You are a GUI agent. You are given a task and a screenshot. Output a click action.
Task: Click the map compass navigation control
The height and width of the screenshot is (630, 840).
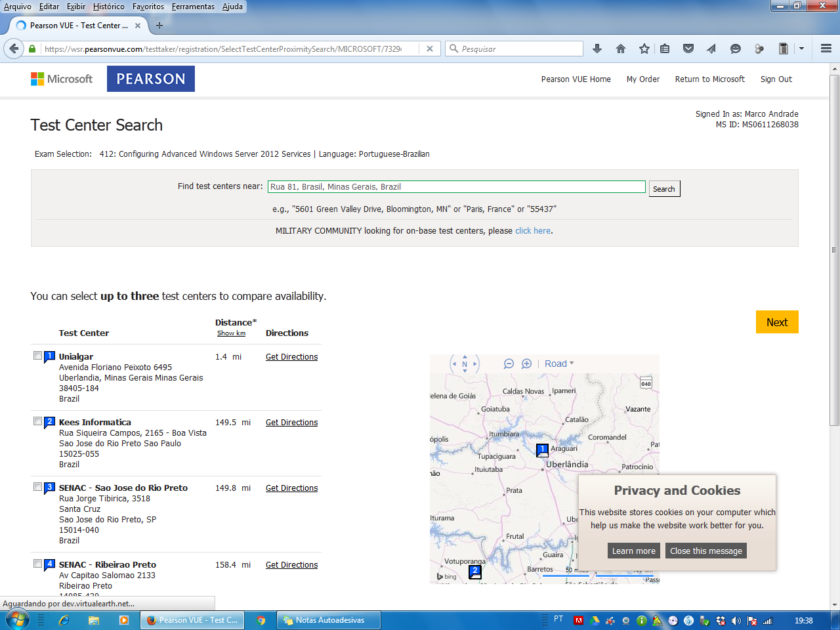[465, 364]
